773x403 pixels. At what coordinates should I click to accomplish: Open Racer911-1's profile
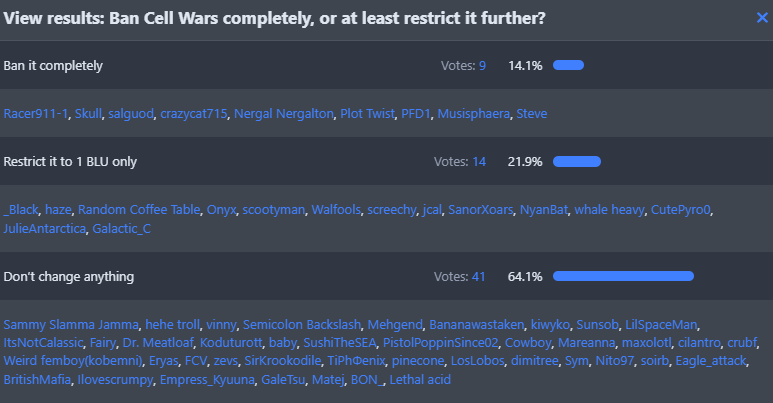36,114
